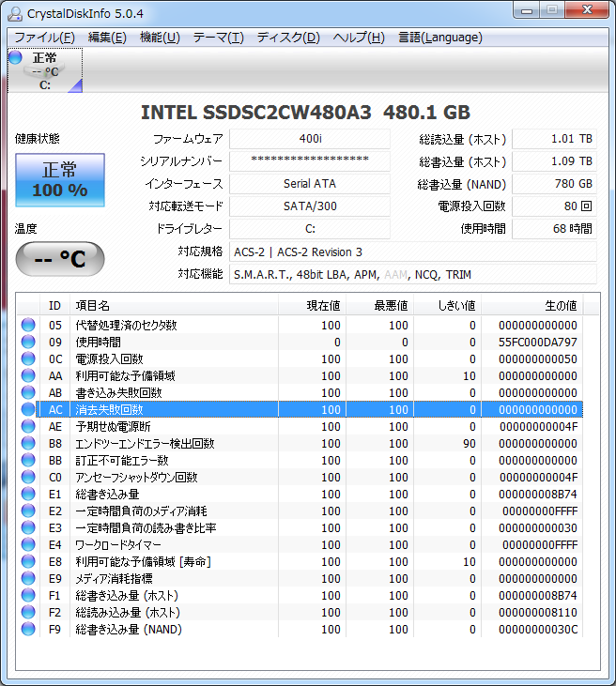616x686 pixels.
Task: Click the 項目名 column header
Action: point(175,305)
